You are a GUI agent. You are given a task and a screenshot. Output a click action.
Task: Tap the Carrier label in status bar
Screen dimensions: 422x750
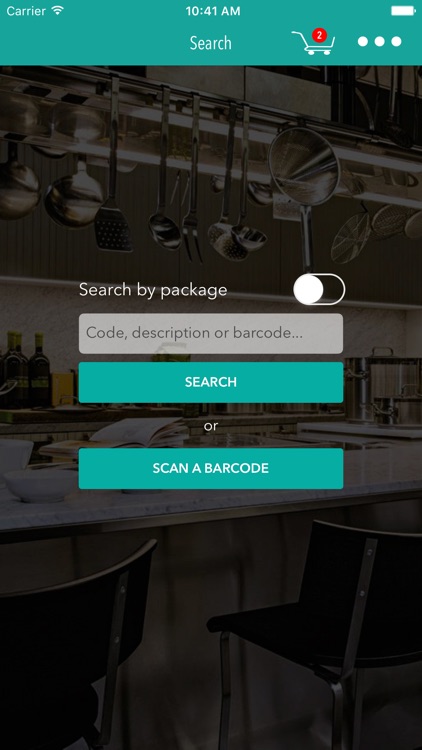tap(26, 11)
